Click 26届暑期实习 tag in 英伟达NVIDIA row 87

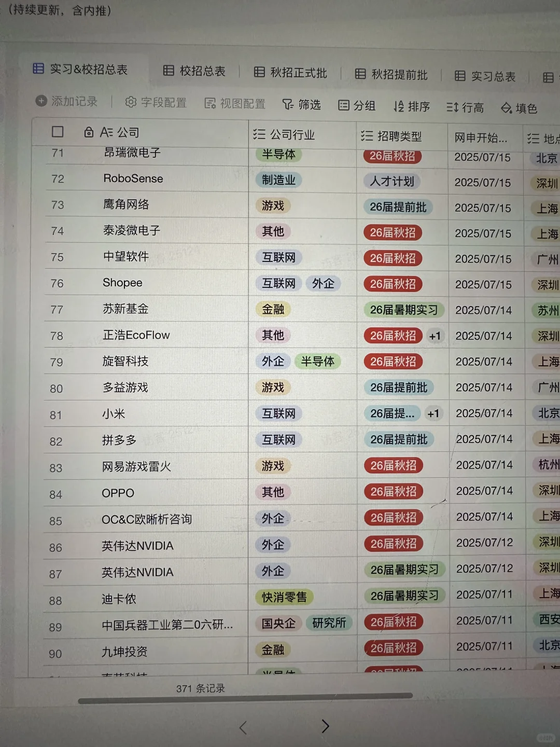[x=404, y=570]
